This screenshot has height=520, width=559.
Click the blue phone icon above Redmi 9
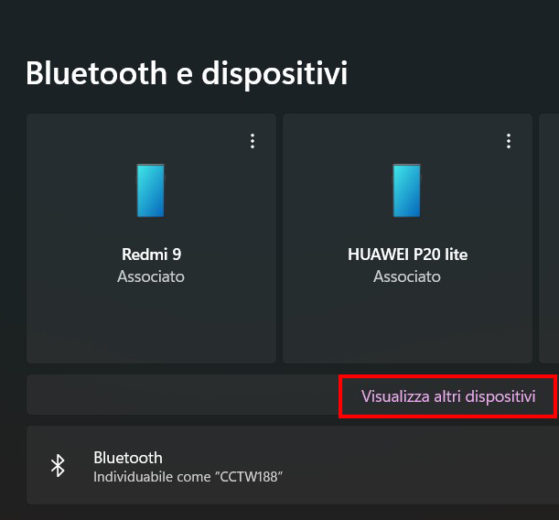click(x=150, y=190)
